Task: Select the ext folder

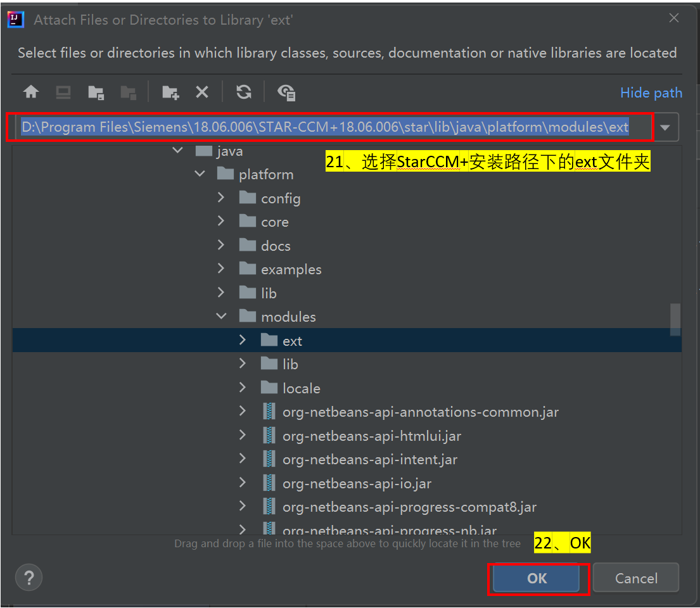Action: coord(347,341)
